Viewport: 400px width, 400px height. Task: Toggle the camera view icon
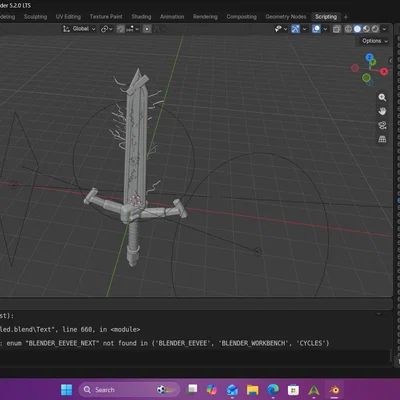382,125
